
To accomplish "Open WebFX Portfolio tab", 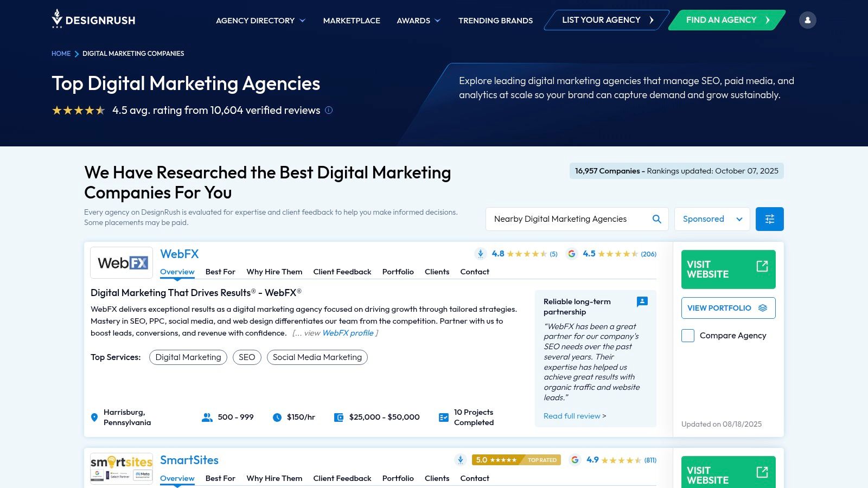I will [x=398, y=272].
